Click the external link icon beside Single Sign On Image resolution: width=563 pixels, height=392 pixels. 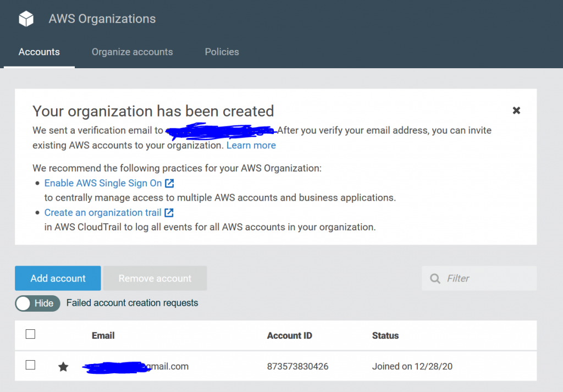(169, 183)
